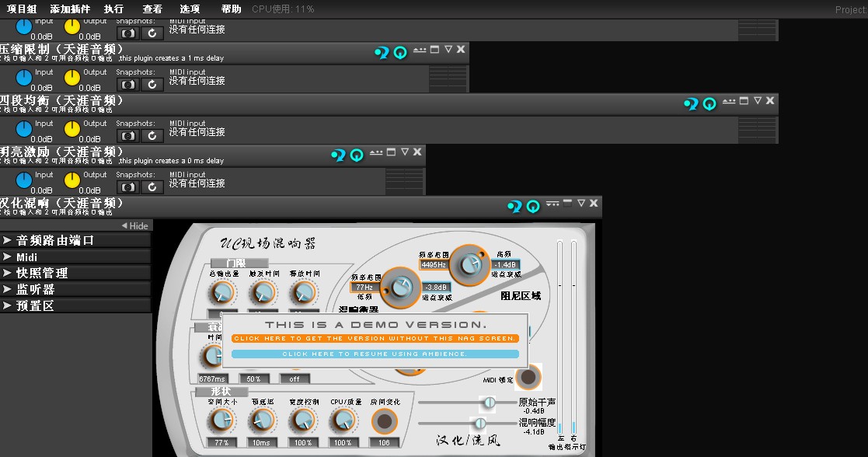Expand the 音频路由端口 section
This screenshot has height=457, width=868.
click(x=75, y=240)
